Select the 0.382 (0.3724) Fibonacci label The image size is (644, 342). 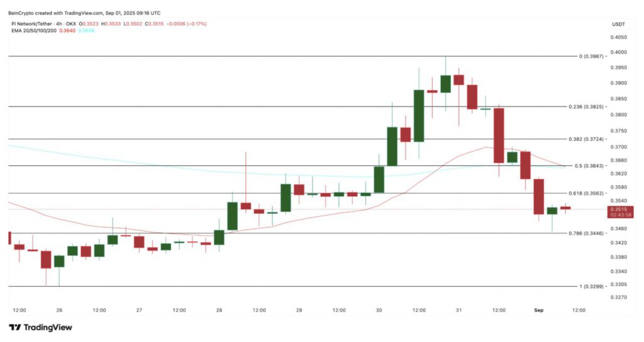(x=587, y=139)
